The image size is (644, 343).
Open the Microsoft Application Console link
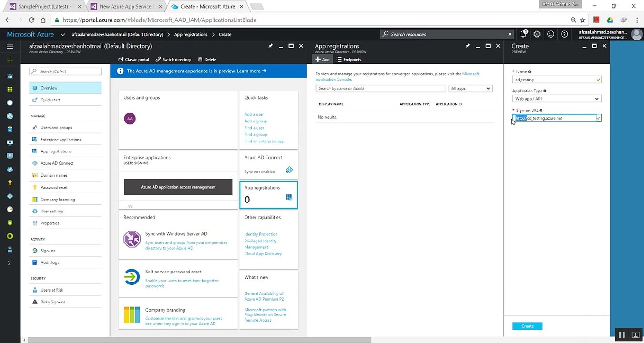click(x=397, y=77)
